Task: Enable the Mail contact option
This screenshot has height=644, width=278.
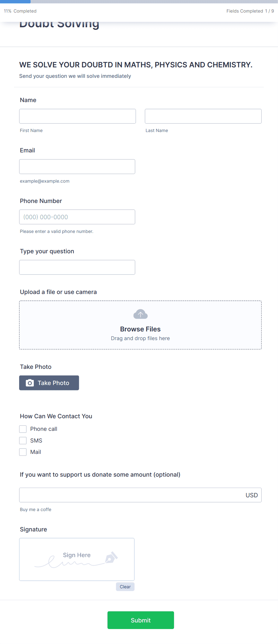Action: (23, 452)
